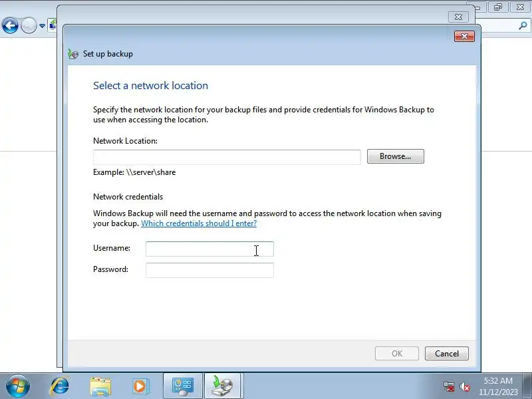The width and height of the screenshot is (532, 399).
Task: Click the muted volume tray icon
Action: pyautogui.click(x=464, y=386)
